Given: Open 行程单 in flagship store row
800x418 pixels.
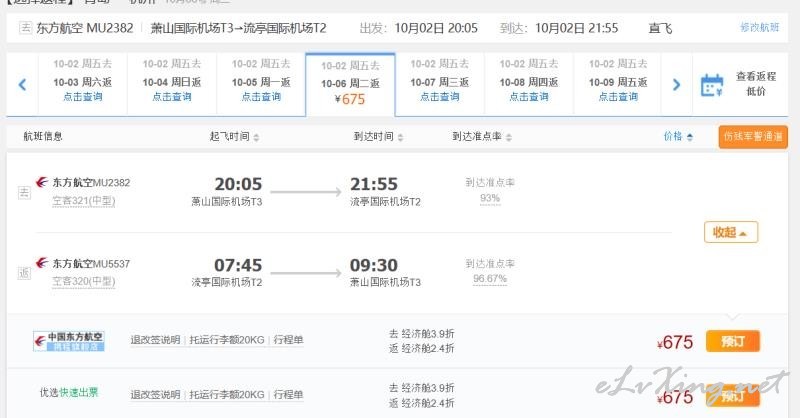Looking at the screenshot, I should 288,340.
